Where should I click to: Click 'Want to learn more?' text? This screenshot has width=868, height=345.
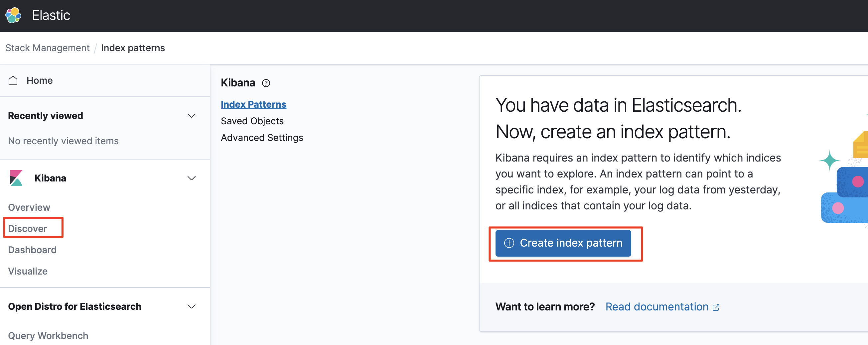coord(545,306)
